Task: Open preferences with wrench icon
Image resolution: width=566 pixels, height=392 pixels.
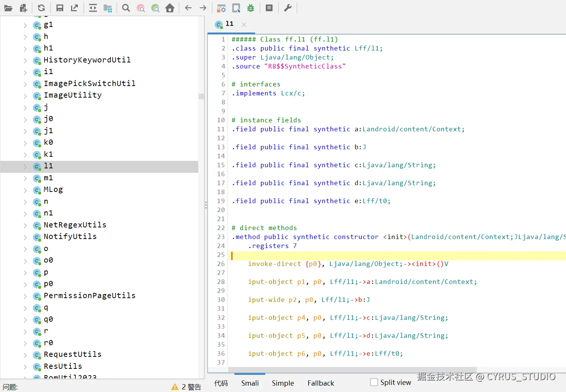Action: point(288,8)
